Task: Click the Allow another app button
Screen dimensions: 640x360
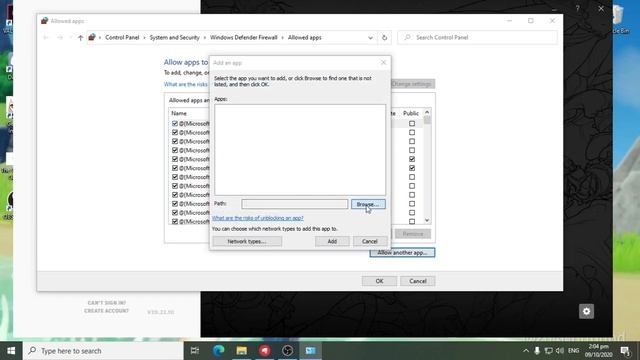Action: (402, 253)
